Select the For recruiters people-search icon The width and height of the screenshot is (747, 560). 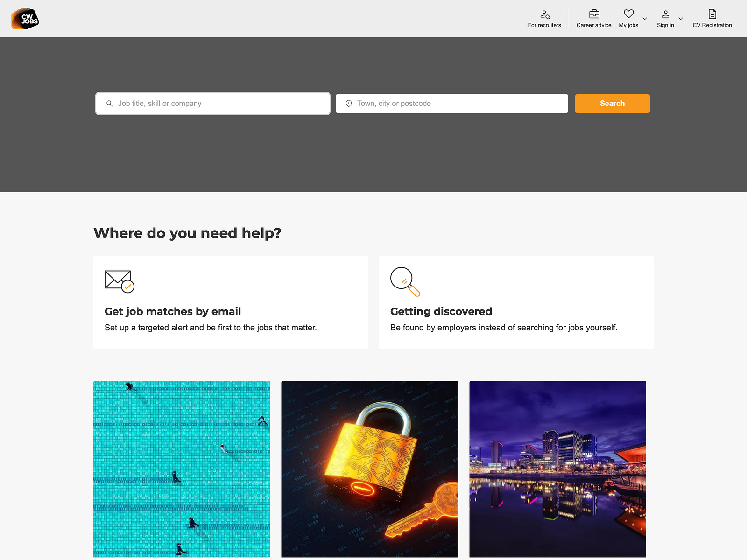pos(544,14)
